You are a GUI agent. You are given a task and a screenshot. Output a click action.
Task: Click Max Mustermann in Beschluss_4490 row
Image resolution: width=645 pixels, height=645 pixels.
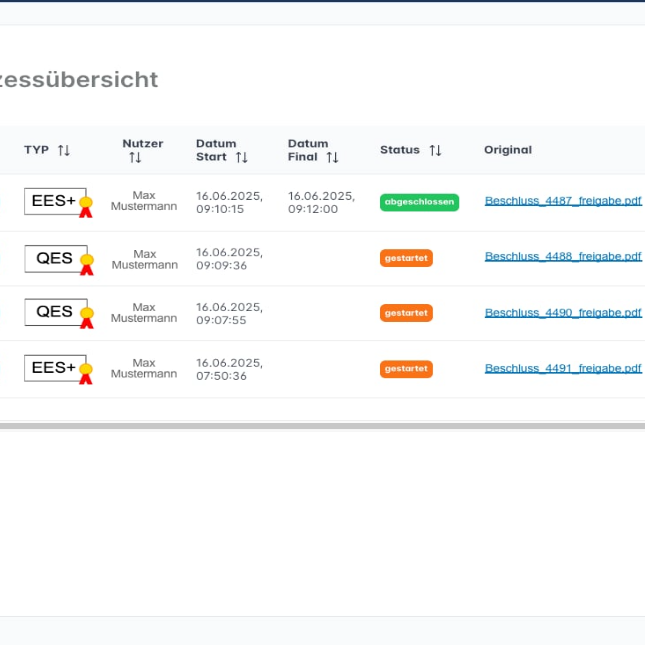coord(144,313)
